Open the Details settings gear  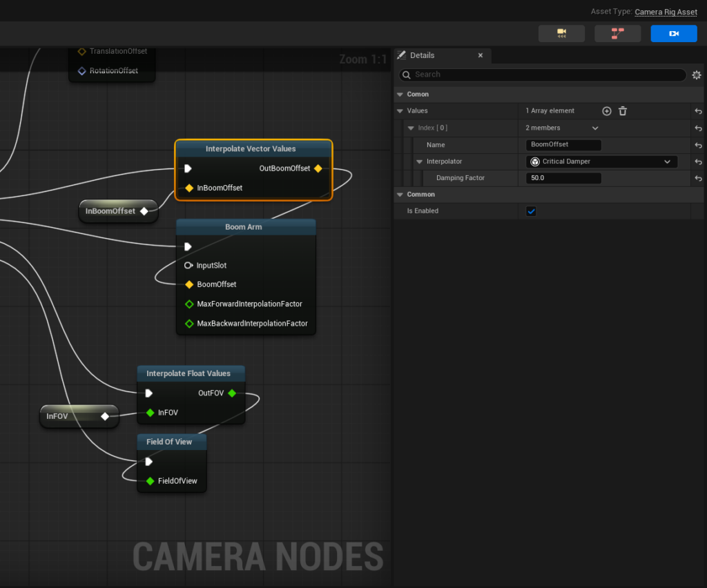(697, 75)
